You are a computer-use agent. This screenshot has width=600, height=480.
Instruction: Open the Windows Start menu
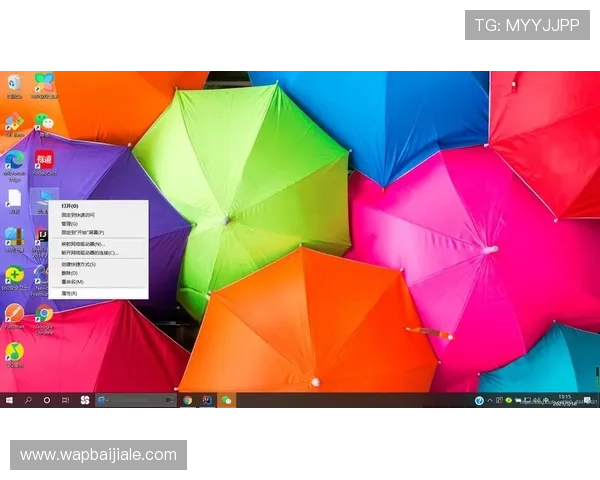(10, 400)
